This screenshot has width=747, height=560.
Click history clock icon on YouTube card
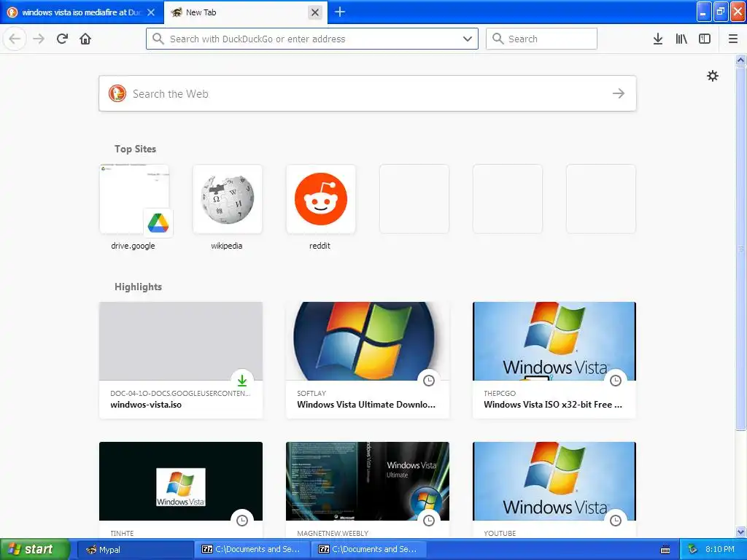(x=616, y=521)
